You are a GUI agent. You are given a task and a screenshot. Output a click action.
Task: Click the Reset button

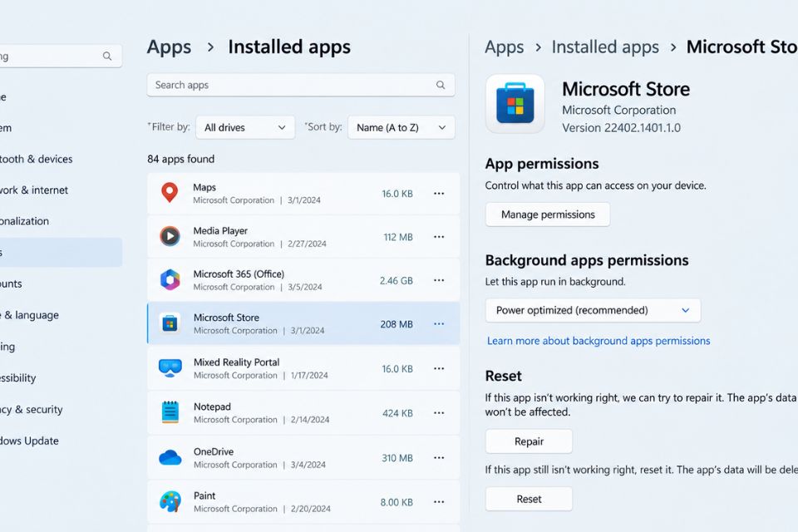529,499
